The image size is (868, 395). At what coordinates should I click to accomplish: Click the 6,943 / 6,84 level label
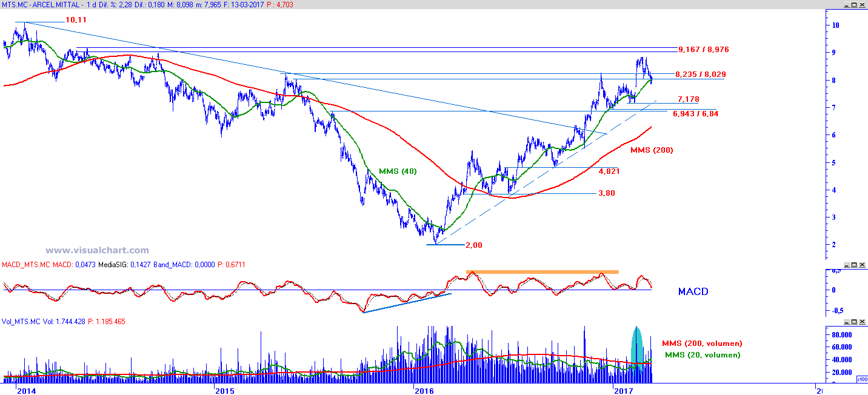click(695, 113)
